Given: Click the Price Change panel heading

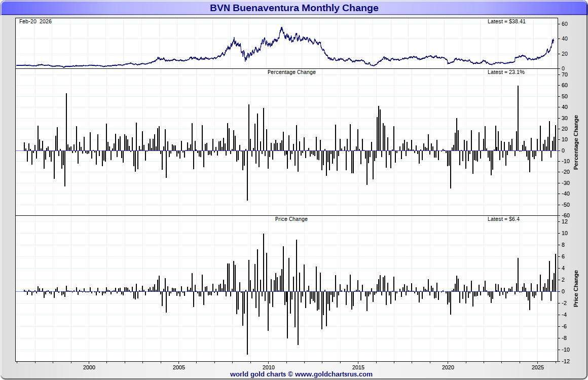Looking at the screenshot, I should [291, 219].
